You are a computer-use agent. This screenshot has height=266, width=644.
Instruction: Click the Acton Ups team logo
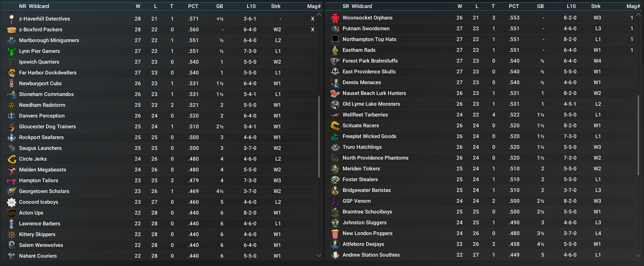[x=11, y=213]
